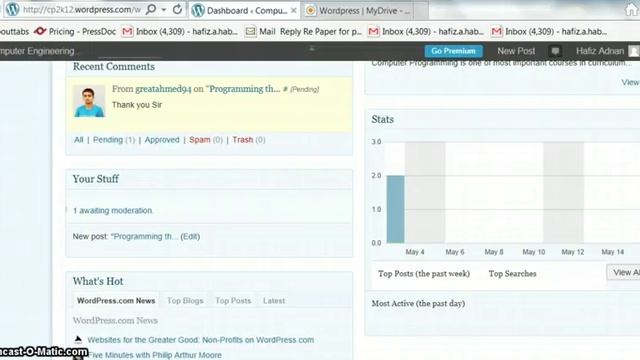Filter comments by Pending (1)
640x360 pixels.
coord(113,140)
